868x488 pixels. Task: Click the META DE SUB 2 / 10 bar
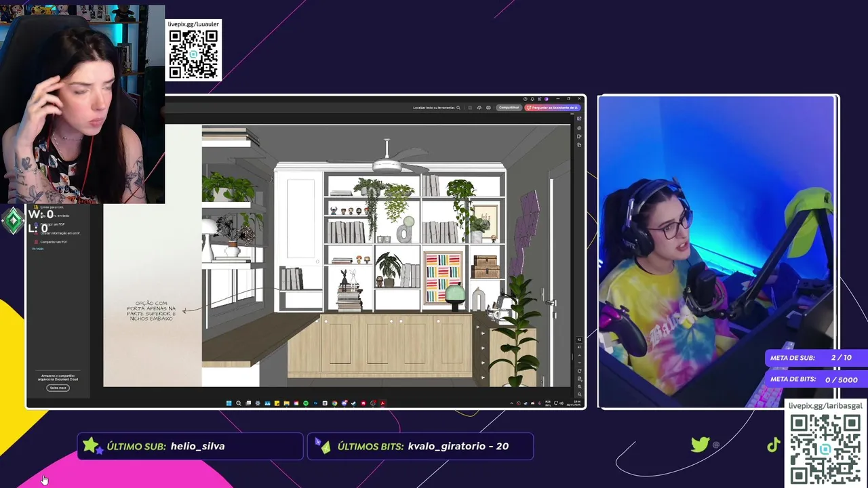pos(816,358)
